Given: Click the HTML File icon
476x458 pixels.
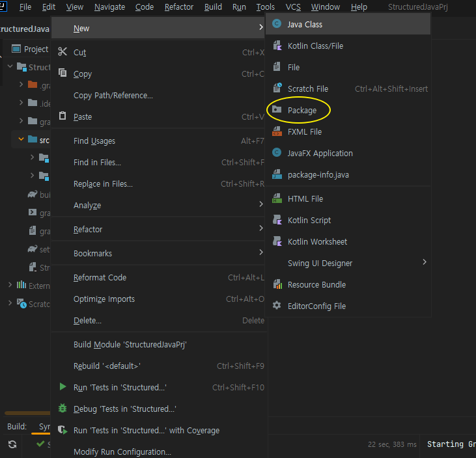Looking at the screenshot, I should [277, 198].
